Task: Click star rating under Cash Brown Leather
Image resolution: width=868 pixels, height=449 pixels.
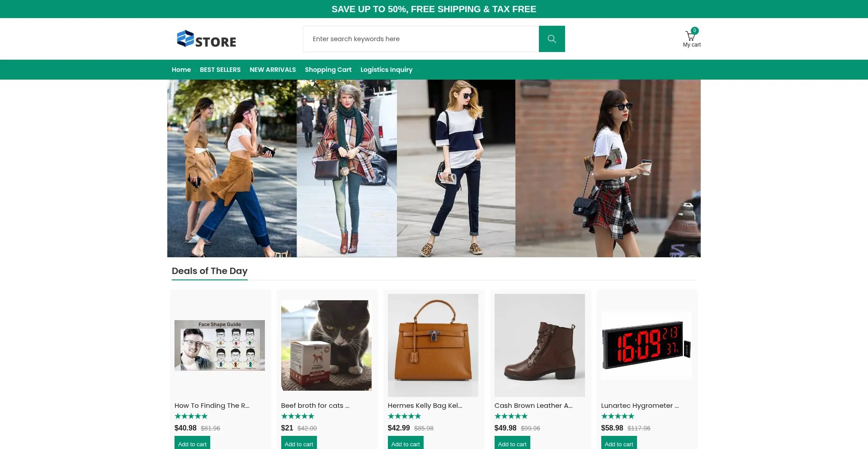Action: tap(511, 416)
